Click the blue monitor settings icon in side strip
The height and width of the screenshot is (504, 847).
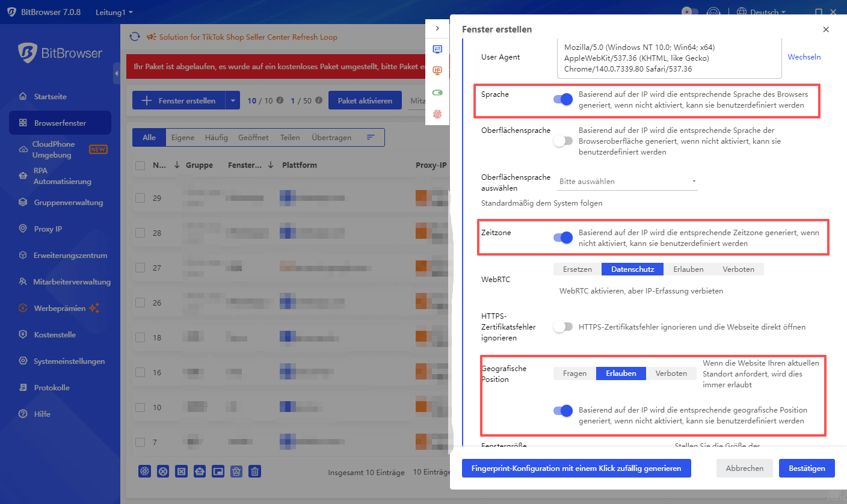(x=437, y=49)
